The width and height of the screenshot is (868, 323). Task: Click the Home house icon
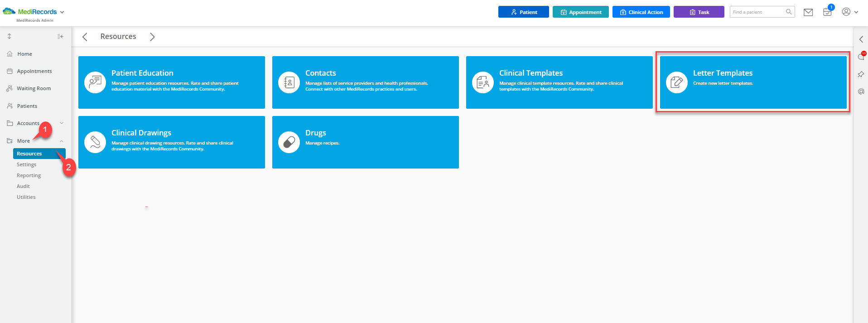click(x=10, y=54)
